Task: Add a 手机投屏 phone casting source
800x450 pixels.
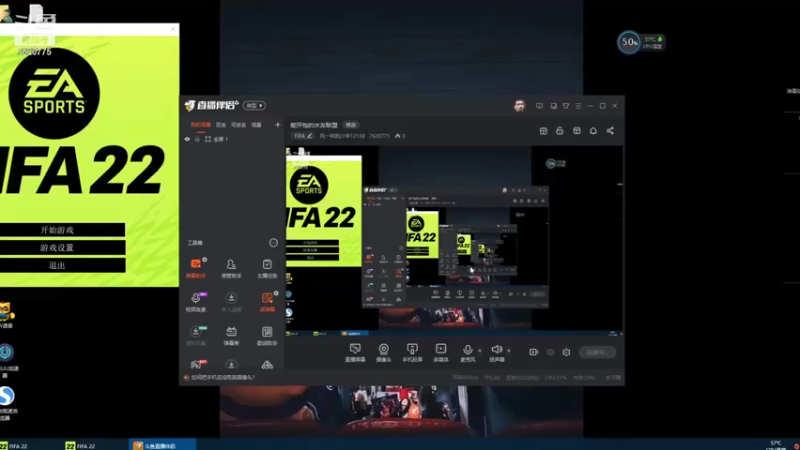Action: tap(412, 353)
